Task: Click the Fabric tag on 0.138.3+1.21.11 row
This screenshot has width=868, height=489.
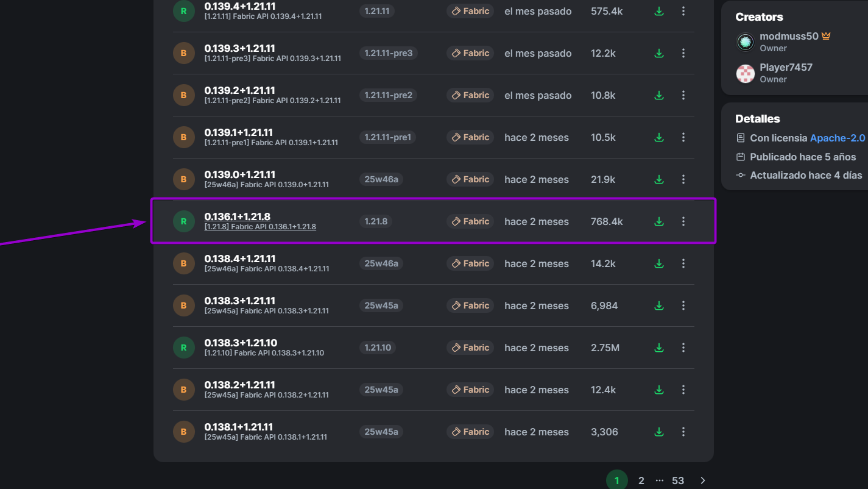Action: (x=470, y=305)
